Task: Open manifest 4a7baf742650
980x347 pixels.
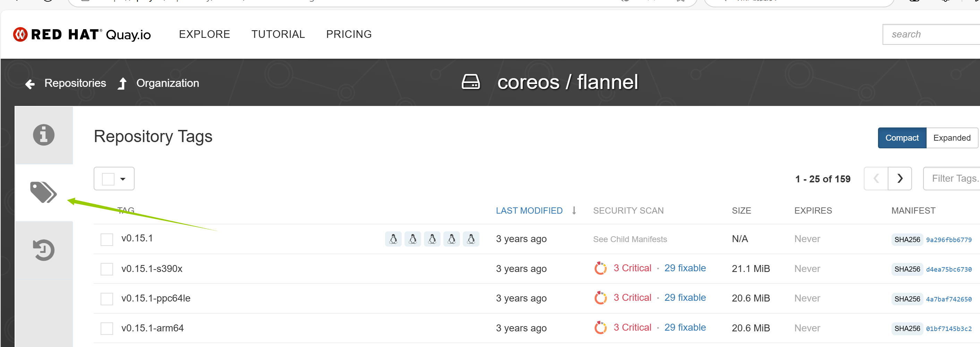Action: pyautogui.click(x=948, y=299)
